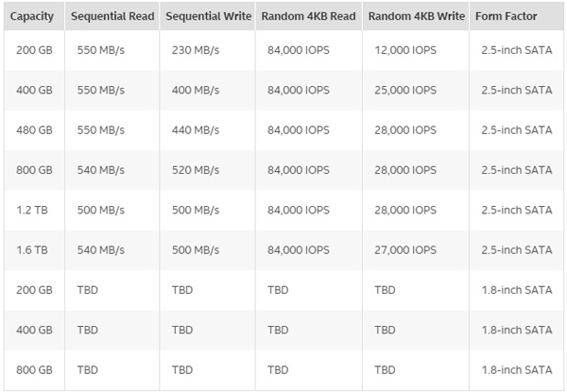Click the 27,000 IOPS write value
This screenshot has height=392, width=567.
click(405, 250)
